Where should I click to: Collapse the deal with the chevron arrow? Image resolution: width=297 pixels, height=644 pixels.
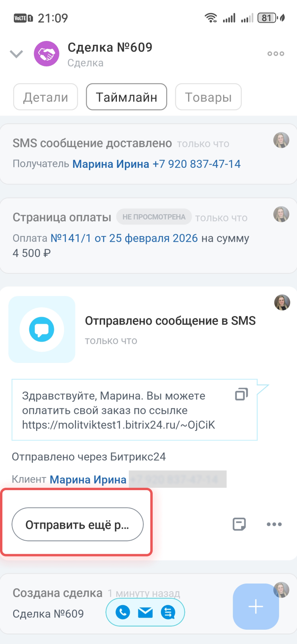(16, 54)
